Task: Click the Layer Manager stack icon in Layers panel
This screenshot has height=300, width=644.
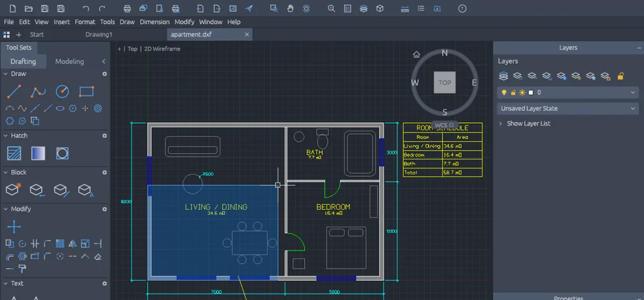Action: (x=503, y=76)
